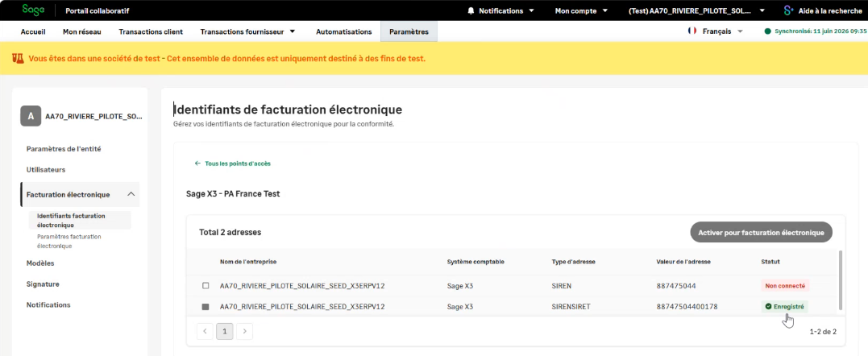Select the Paramètres tab
Screen dimensions: 868x356
(409, 31)
